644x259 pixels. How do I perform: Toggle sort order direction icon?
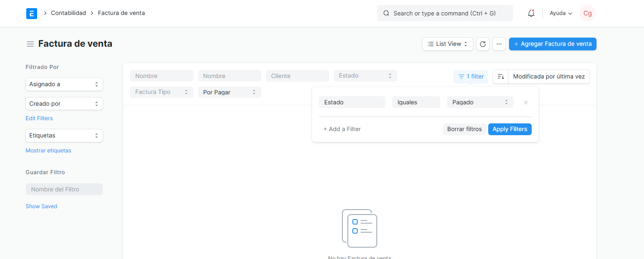click(x=500, y=77)
